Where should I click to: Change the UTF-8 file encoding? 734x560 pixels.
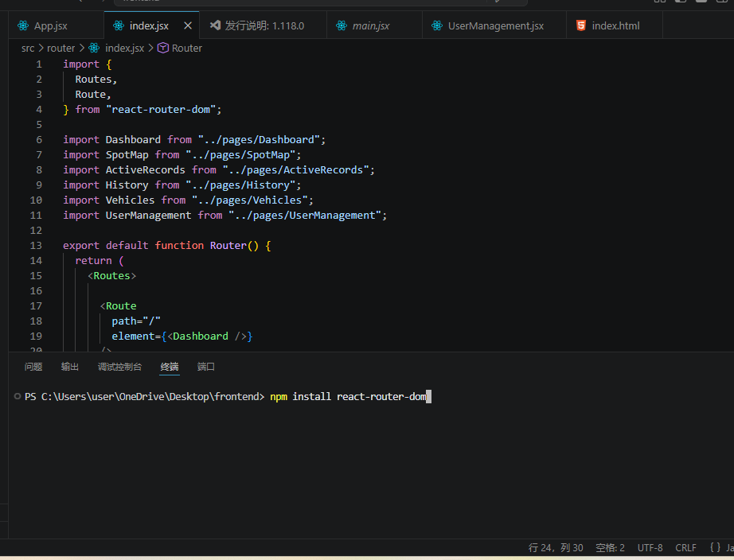tap(650, 548)
